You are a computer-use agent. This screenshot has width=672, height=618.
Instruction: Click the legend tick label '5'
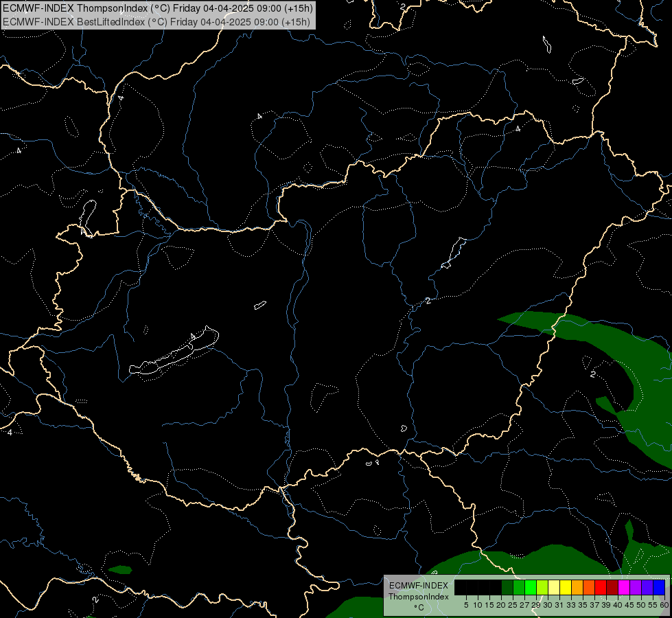466,605
